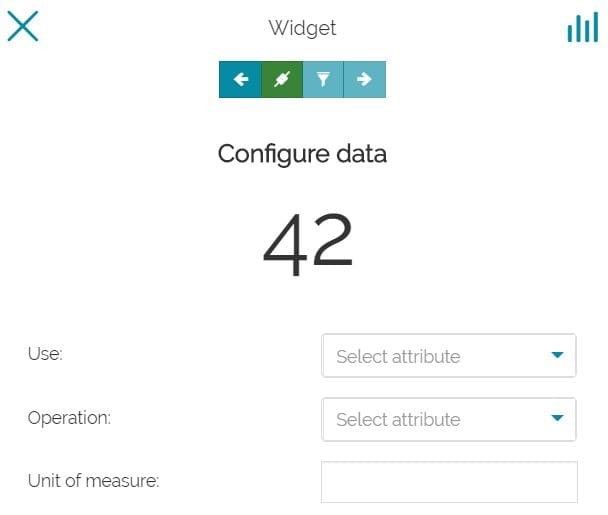The height and width of the screenshot is (515, 608).
Task: Click the Configure data heading
Action: [302, 154]
